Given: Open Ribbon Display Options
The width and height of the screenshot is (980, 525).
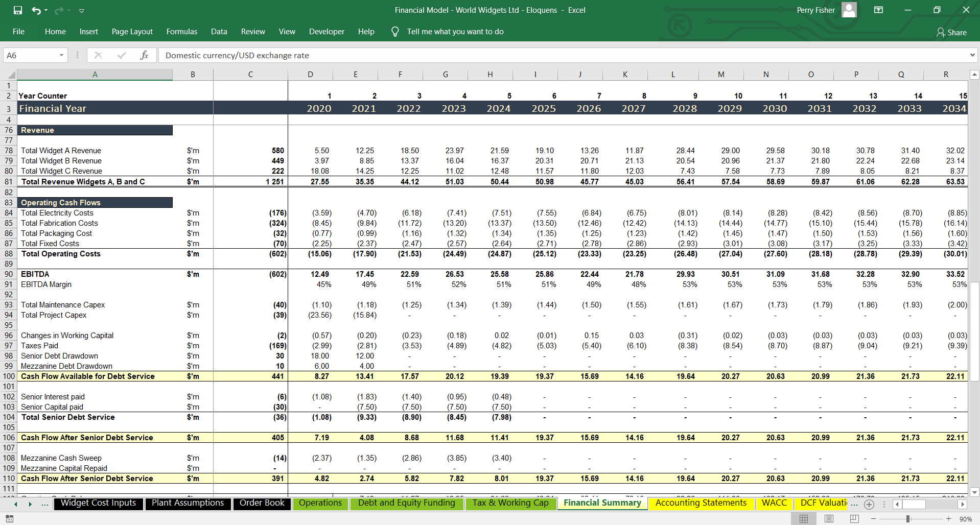Looking at the screenshot, I should click(878, 10).
